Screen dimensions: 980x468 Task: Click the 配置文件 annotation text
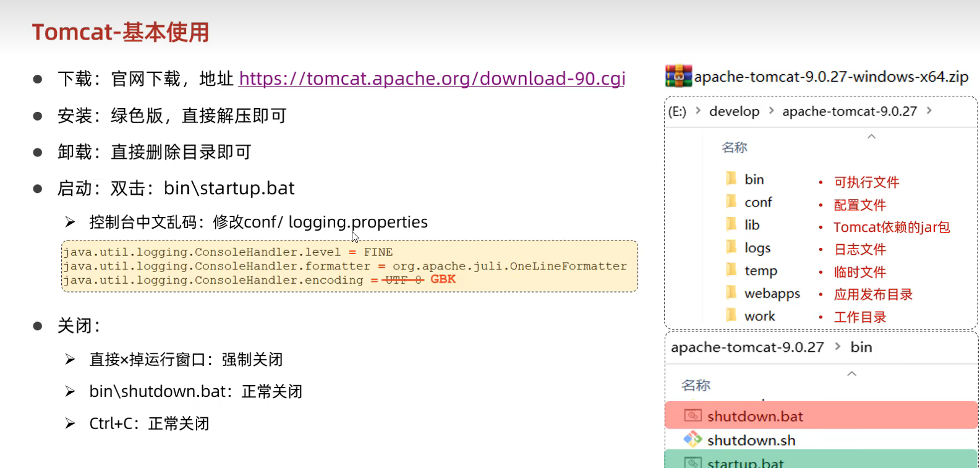click(860, 205)
